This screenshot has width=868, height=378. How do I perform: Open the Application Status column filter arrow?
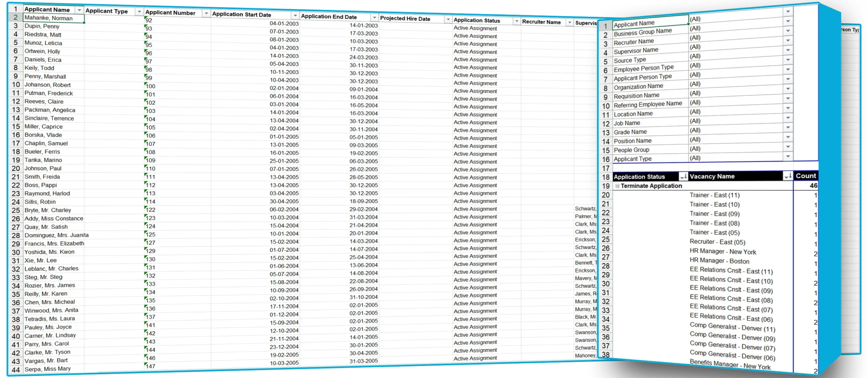tap(516, 21)
